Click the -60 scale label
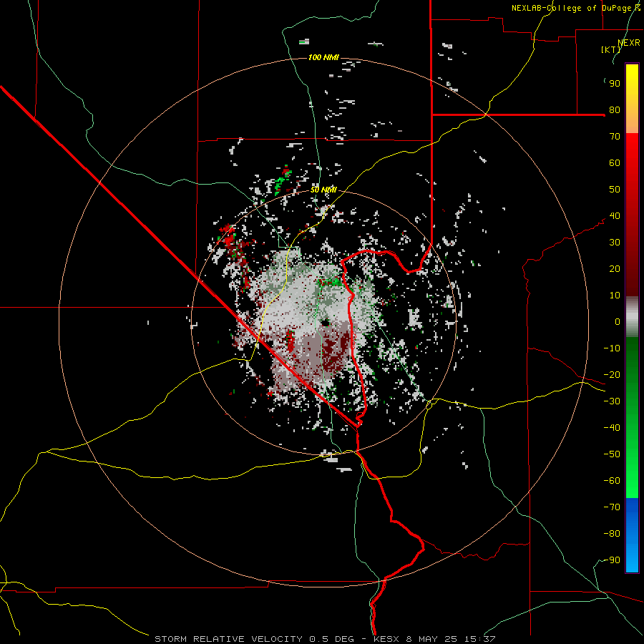 pos(612,481)
